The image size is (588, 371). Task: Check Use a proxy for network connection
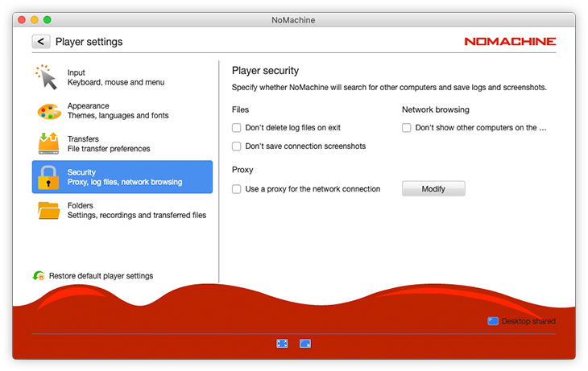[237, 189]
